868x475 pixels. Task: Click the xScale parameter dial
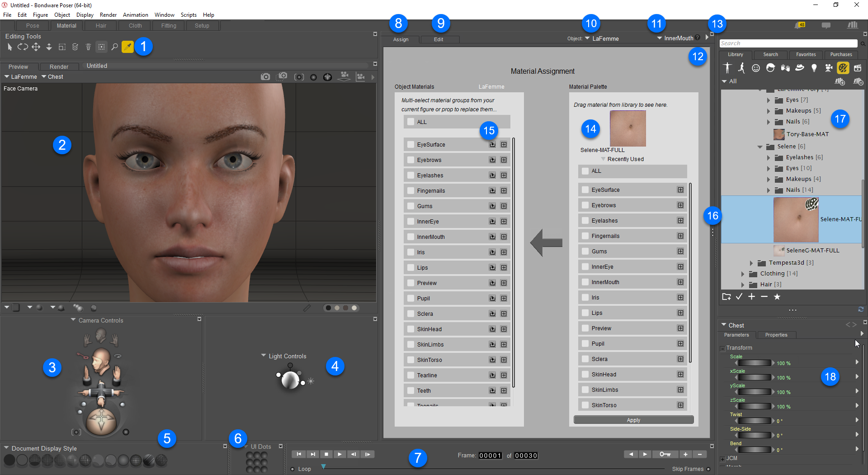[754, 377]
